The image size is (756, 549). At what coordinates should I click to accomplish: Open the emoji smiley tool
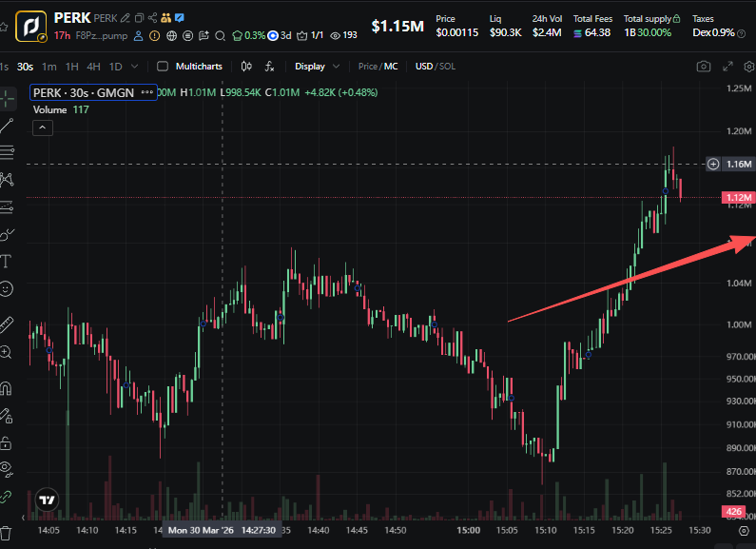coord(6,289)
